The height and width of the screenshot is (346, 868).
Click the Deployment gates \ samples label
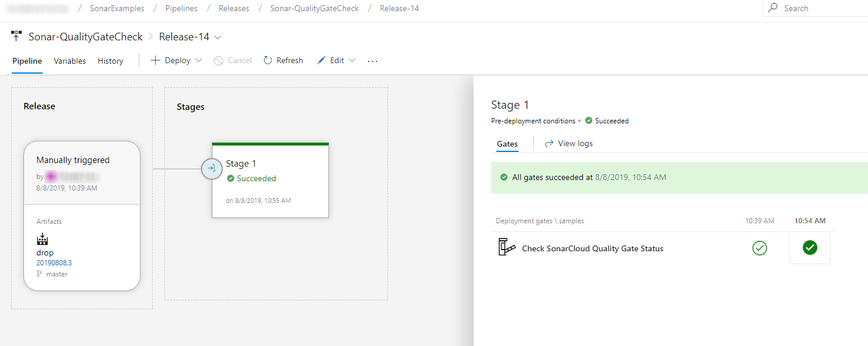point(540,221)
